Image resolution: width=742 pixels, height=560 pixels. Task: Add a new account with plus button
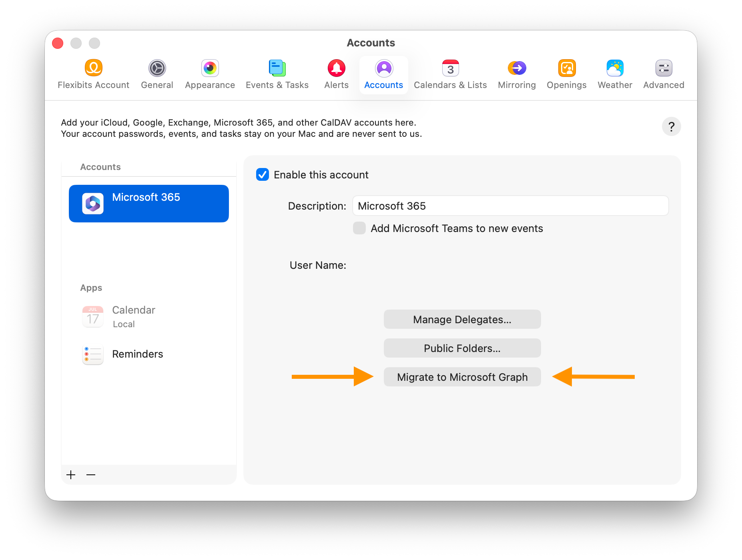(x=71, y=475)
